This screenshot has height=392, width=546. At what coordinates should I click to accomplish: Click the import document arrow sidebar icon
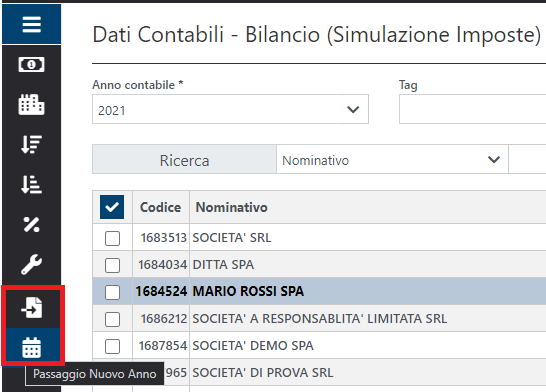pyautogui.click(x=31, y=307)
